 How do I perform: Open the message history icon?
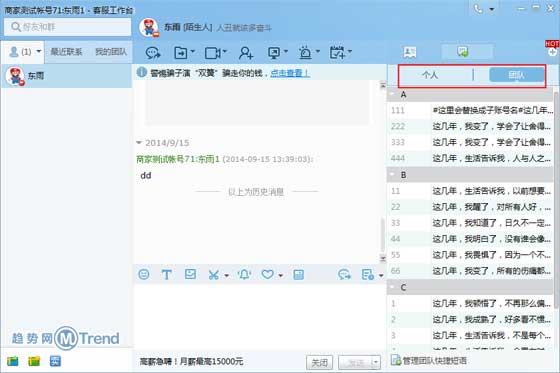(368, 274)
